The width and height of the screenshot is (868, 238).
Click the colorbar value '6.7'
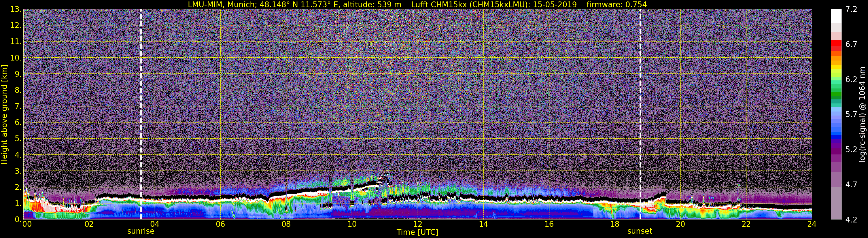[x=851, y=44]
